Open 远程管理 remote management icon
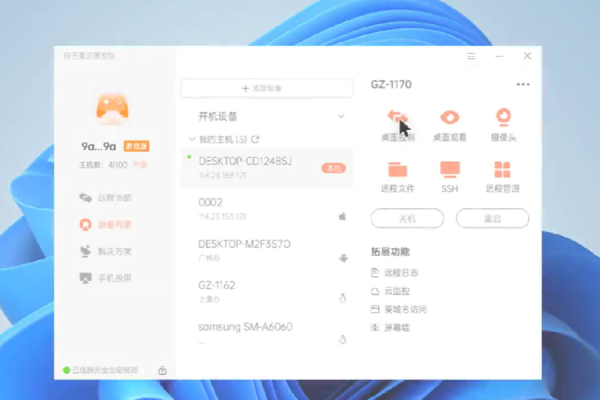The height and width of the screenshot is (400, 600). coord(503,171)
